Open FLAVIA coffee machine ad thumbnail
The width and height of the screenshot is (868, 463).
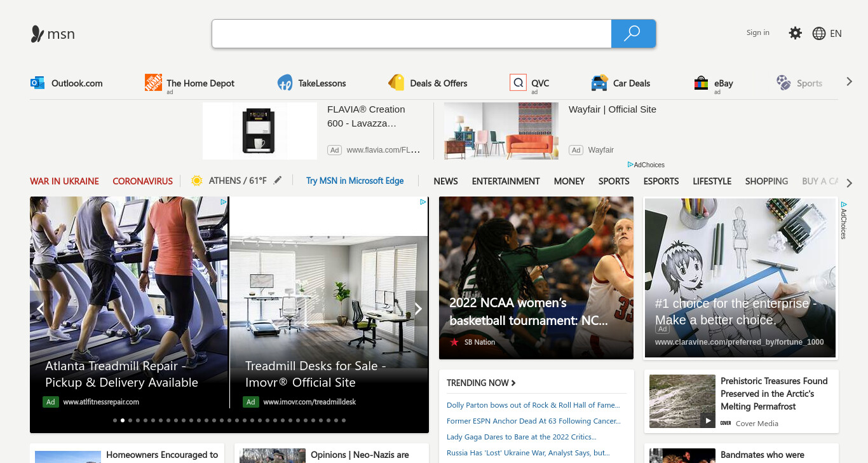click(x=260, y=131)
